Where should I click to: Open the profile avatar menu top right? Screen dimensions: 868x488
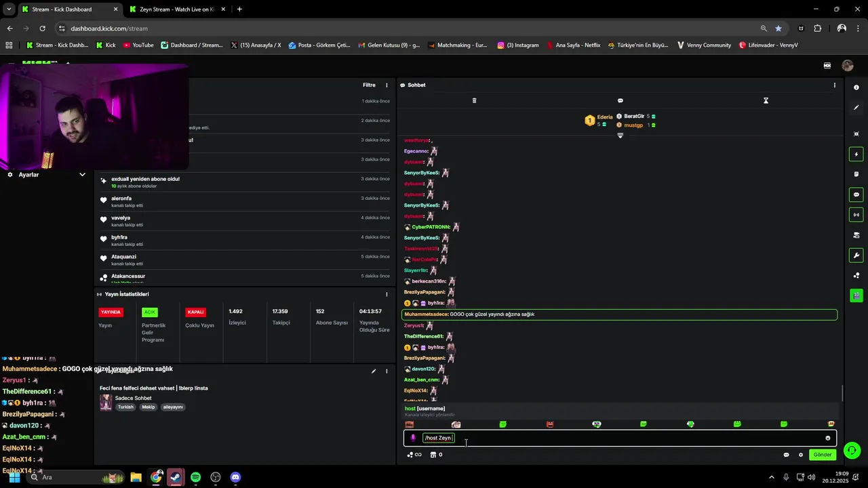[x=848, y=66]
